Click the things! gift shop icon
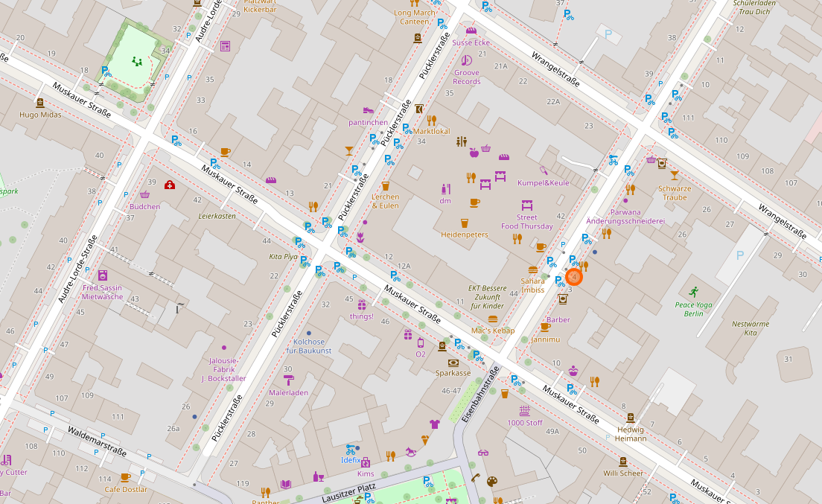The height and width of the screenshot is (504, 822). click(x=362, y=305)
